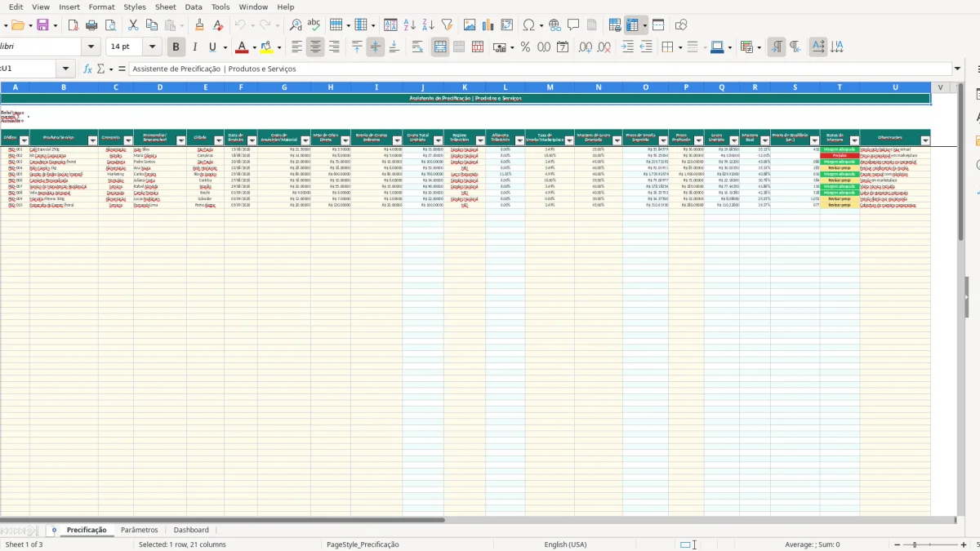Activate the Clone Formatting paintbrush
The image size is (980, 551).
pos(199,25)
